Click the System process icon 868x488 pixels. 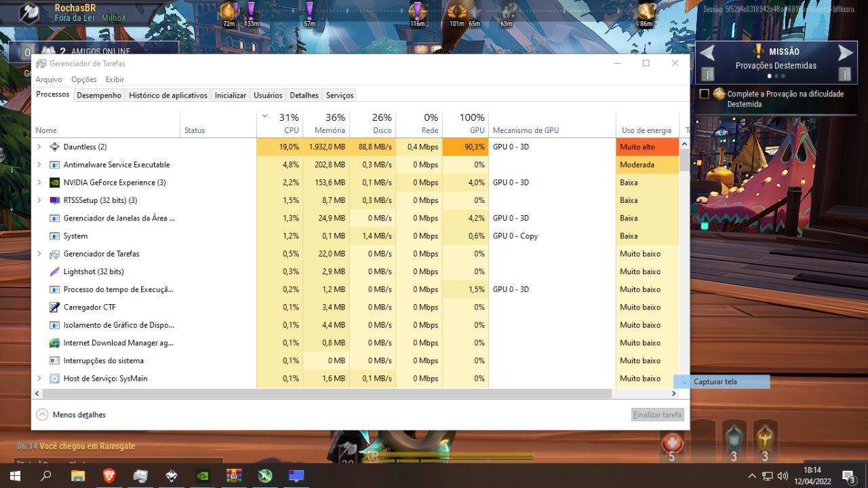click(54, 236)
